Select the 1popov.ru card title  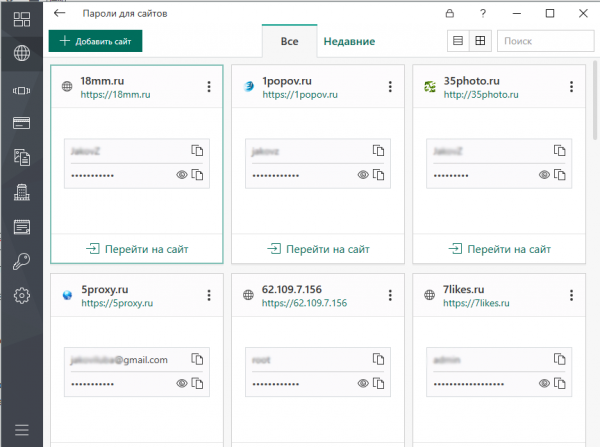point(287,81)
